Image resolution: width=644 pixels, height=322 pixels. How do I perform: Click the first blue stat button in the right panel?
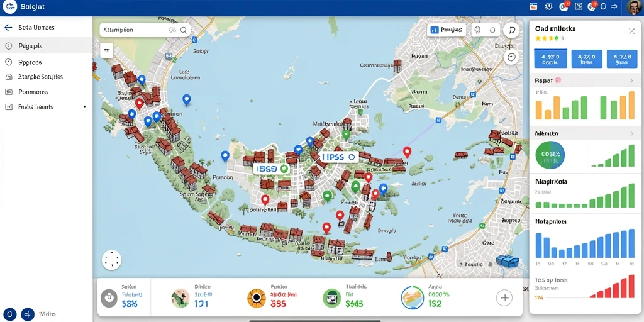pyautogui.click(x=550, y=58)
